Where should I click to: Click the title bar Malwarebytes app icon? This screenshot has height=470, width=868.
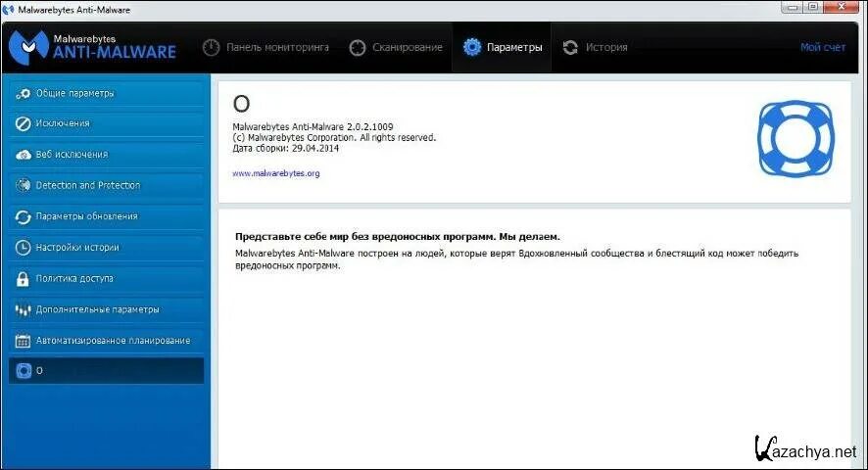(8, 10)
